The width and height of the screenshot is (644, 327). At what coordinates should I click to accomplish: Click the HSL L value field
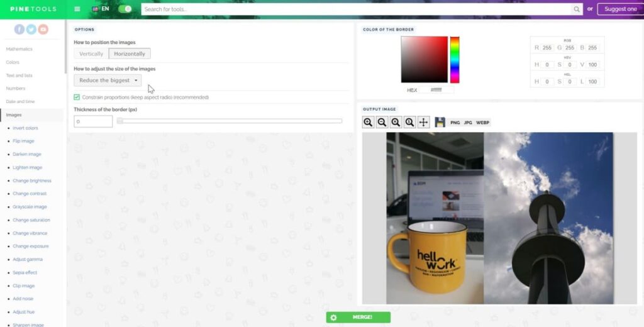point(592,82)
